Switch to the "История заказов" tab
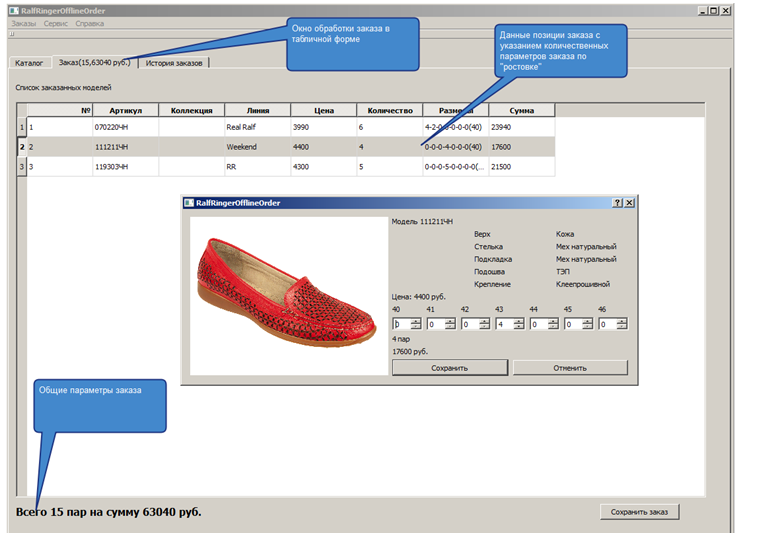The image size is (765, 542). click(174, 63)
